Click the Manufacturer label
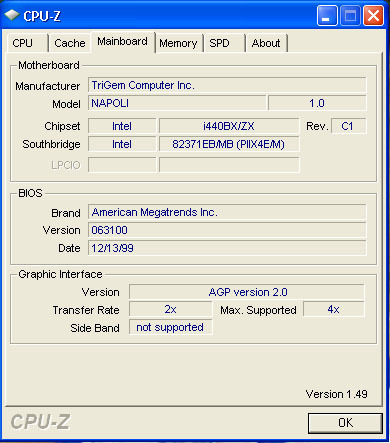 click(x=48, y=86)
